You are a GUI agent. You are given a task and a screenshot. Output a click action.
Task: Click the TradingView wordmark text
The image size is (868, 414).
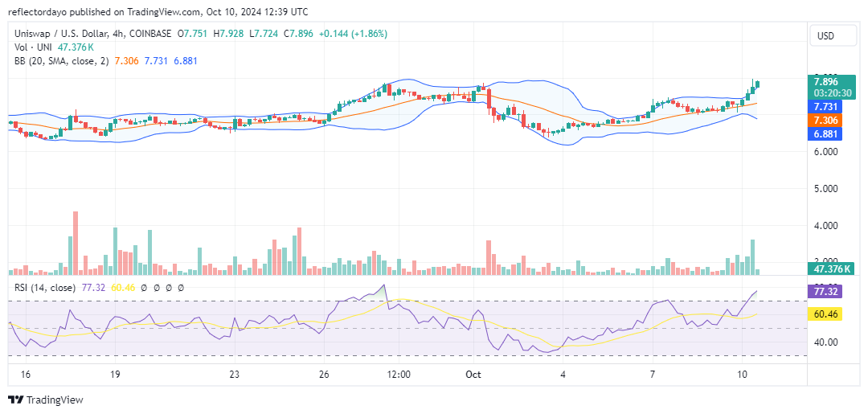pos(55,400)
